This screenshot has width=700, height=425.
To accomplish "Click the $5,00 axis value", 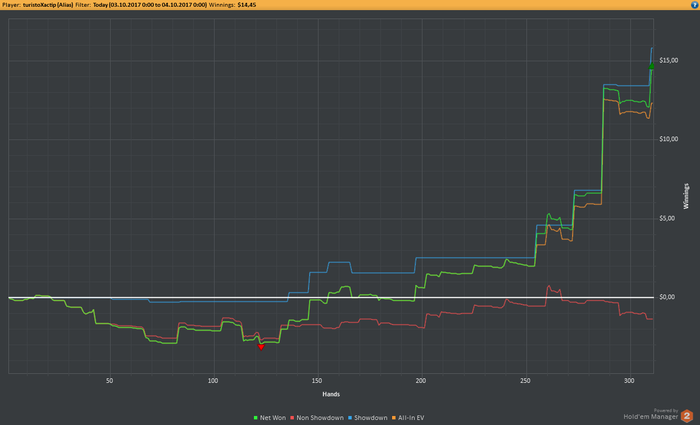I will point(667,218).
